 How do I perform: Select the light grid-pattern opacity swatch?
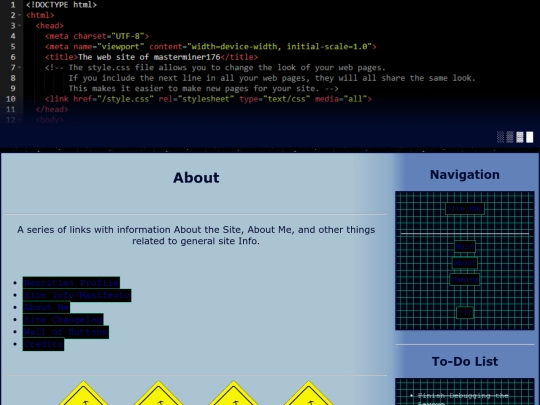click(x=520, y=137)
